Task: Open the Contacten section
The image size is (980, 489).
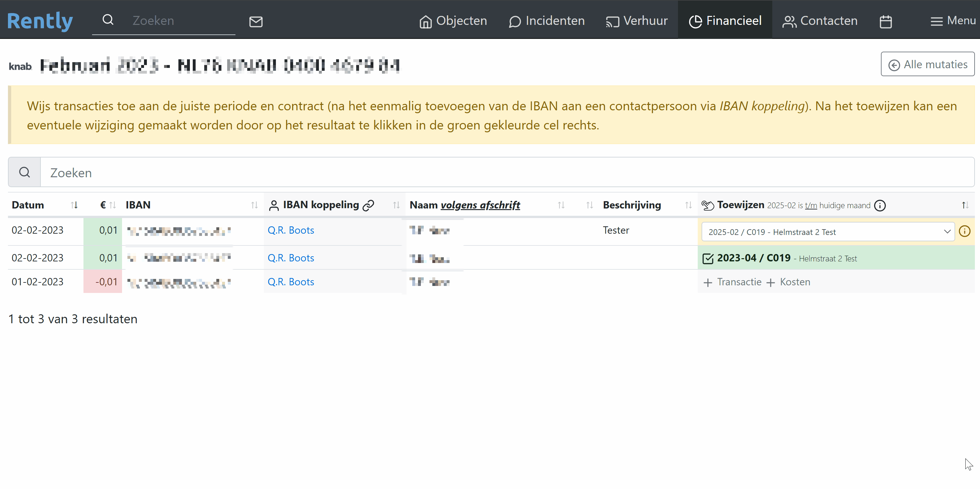Action: 820,21
